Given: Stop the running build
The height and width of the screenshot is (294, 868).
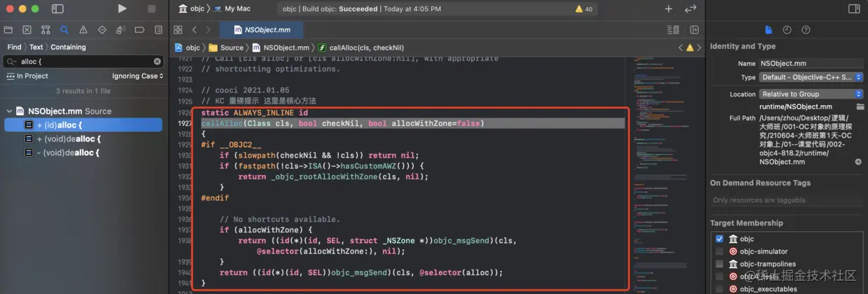Looking at the screenshot, I should (x=151, y=8).
